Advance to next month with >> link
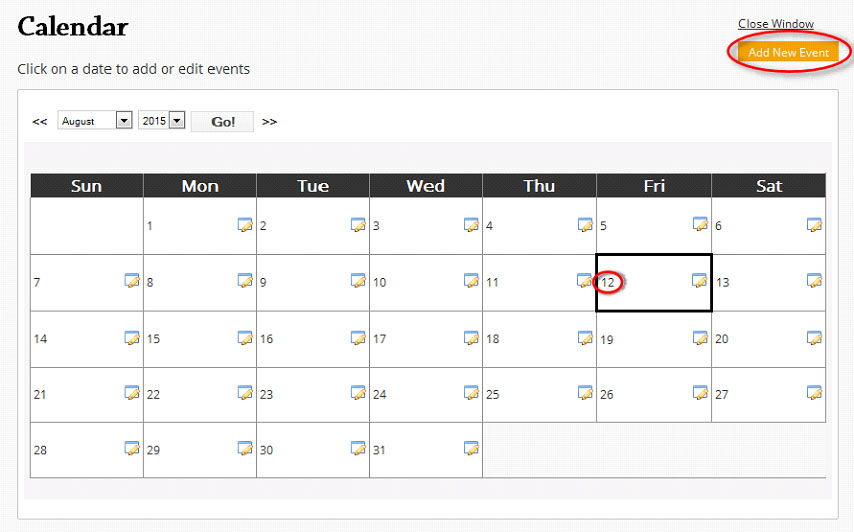 pyautogui.click(x=269, y=121)
